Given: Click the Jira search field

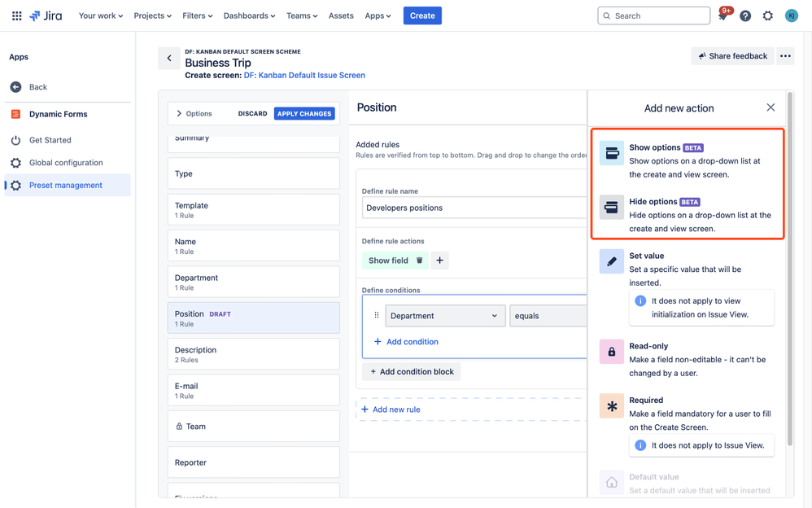Looking at the screenshot, I should [653, 15].
